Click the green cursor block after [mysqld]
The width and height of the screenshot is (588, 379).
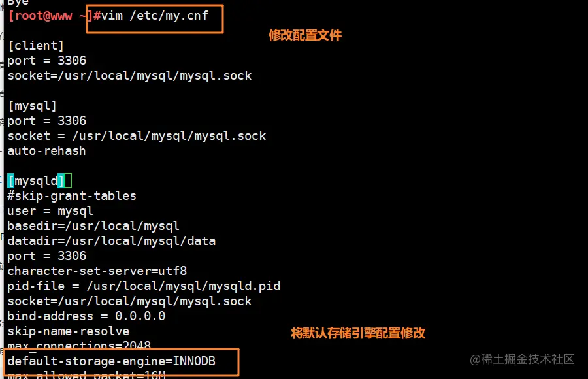click(68, 181)
